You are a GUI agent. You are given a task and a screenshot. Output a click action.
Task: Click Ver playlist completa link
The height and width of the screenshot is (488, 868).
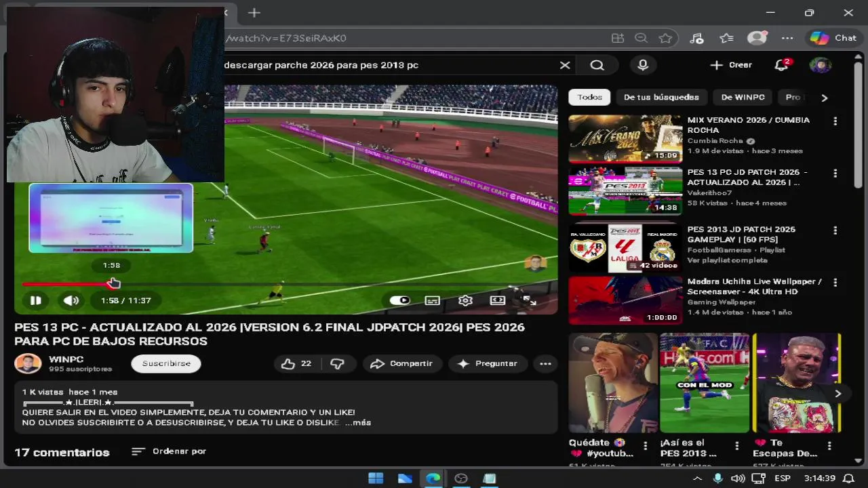(x=728, y=260)
